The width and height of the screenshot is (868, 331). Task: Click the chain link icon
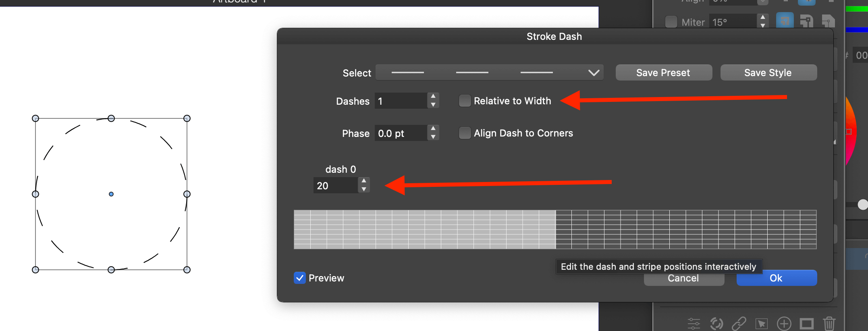(x=739, y=323)
